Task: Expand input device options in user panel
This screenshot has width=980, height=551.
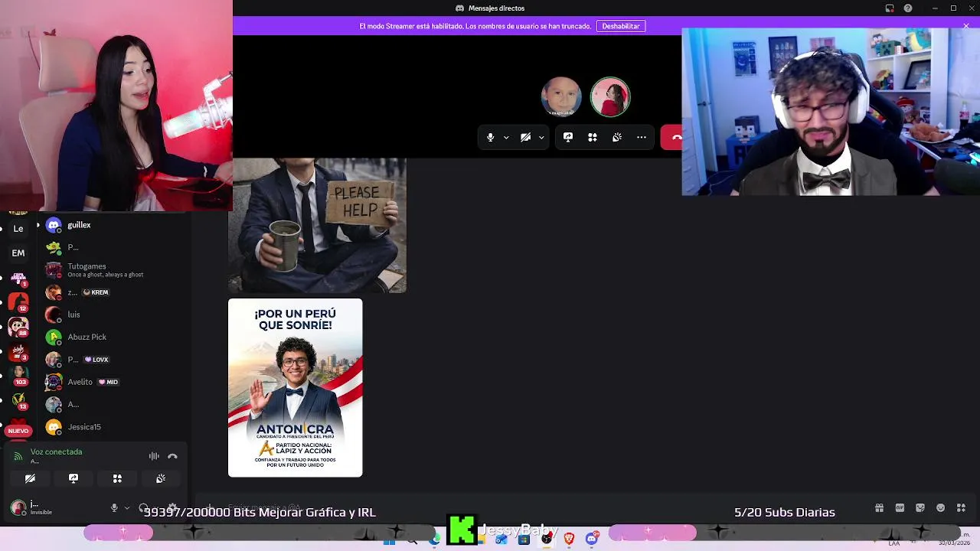Action: tap(127, 508)
